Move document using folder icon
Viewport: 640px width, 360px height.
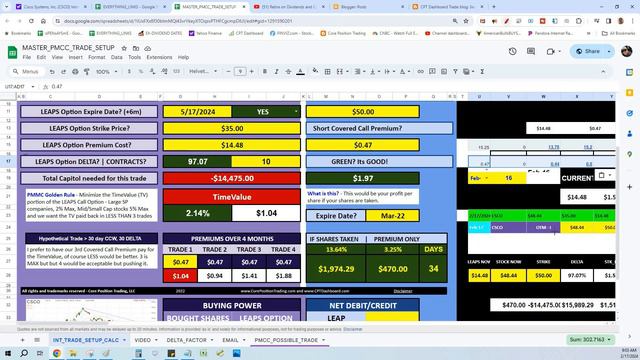[136, 48]
